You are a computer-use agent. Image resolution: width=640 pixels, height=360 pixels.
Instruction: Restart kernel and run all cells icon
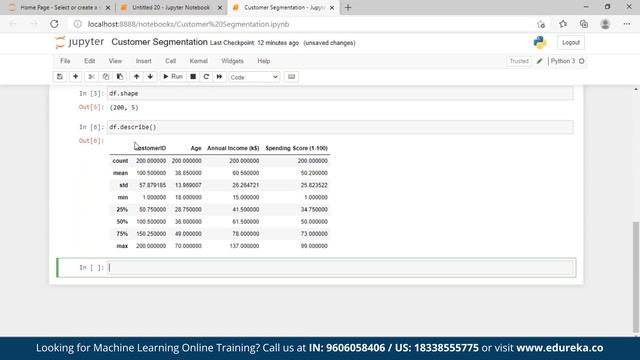220,77
